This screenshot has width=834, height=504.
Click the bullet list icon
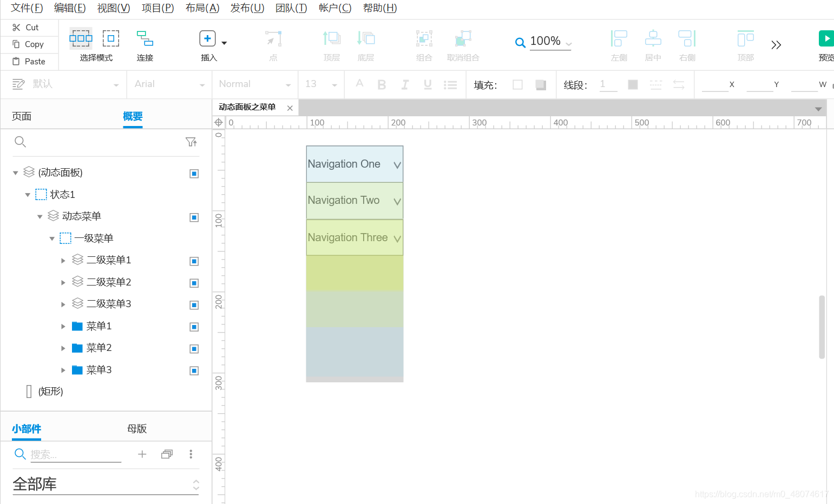tap(450, 85)
